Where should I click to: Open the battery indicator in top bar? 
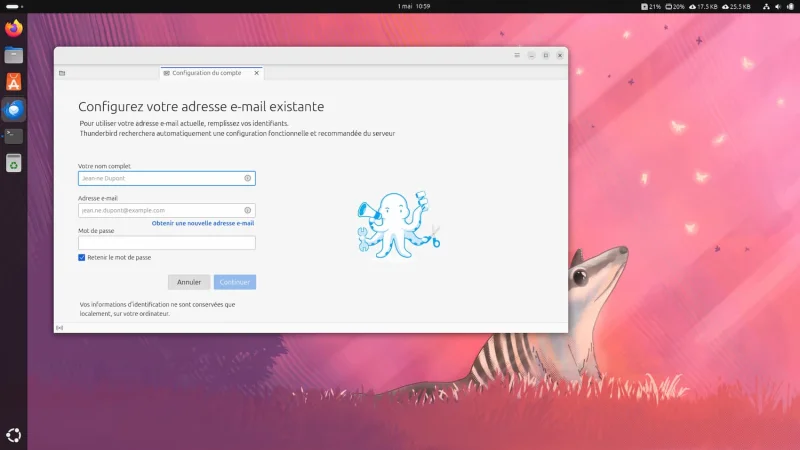(x=790, y=7)
